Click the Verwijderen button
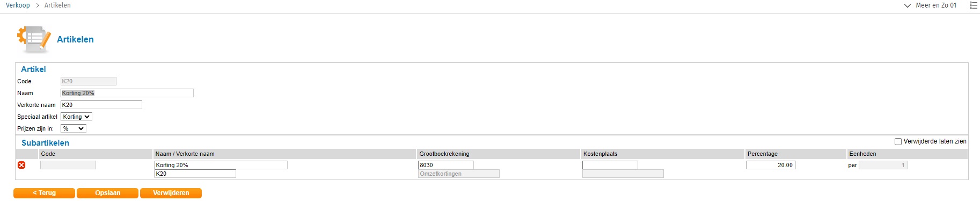Viewport: 980px width, 201px height. (171, 193)
